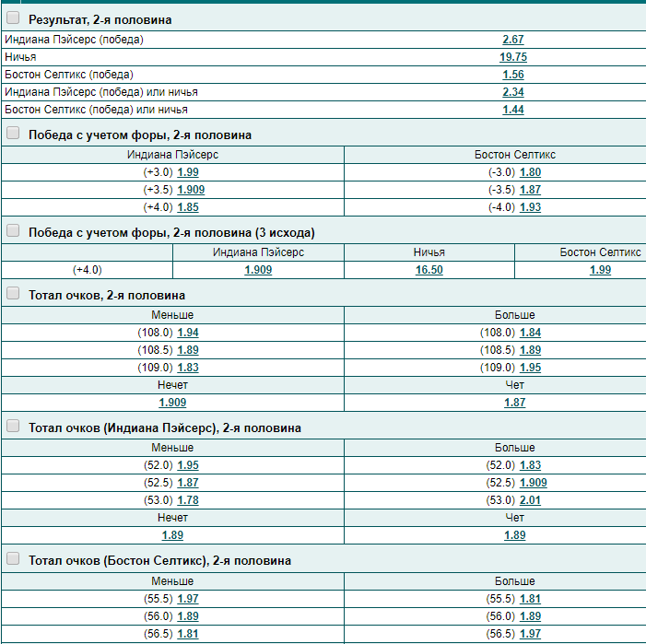This screenshot has height=644, width=646.
Task: Pick Индиана handicap (+3.0) odds 1.99
Action: 188,172
